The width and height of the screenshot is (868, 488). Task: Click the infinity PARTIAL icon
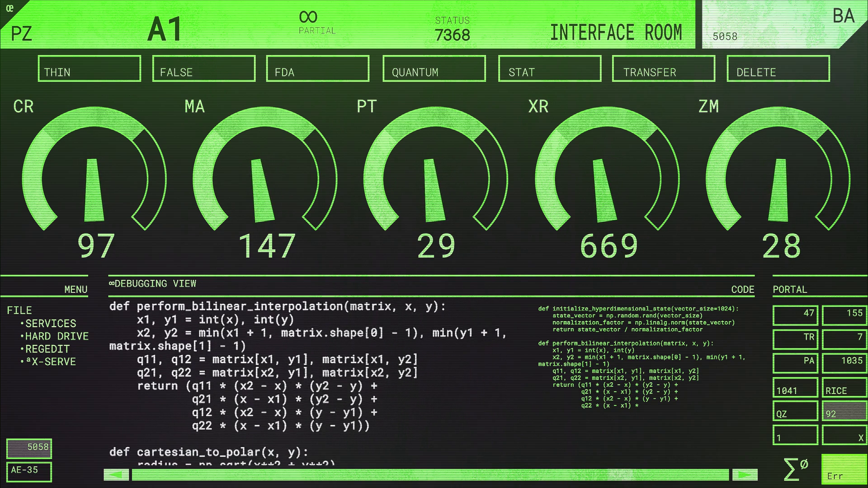click(308, 17)
